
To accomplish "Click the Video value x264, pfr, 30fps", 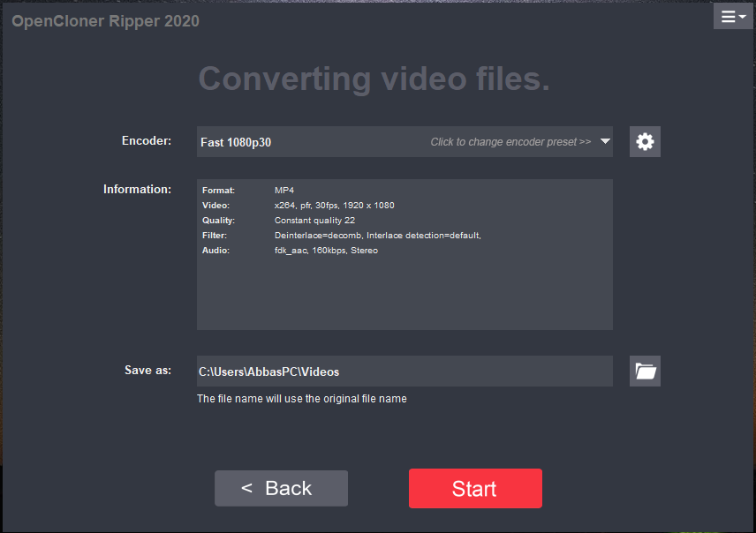I will (334, 206).
